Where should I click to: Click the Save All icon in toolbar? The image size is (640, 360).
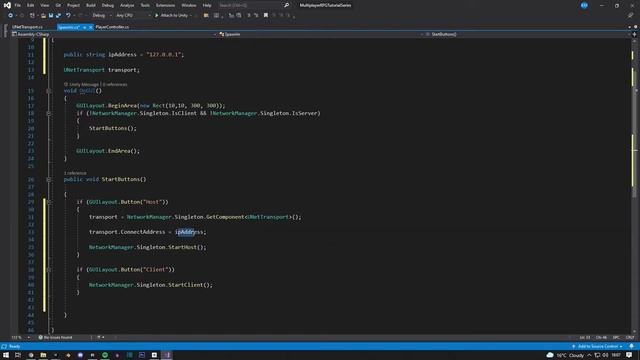(x=58, y=16)
